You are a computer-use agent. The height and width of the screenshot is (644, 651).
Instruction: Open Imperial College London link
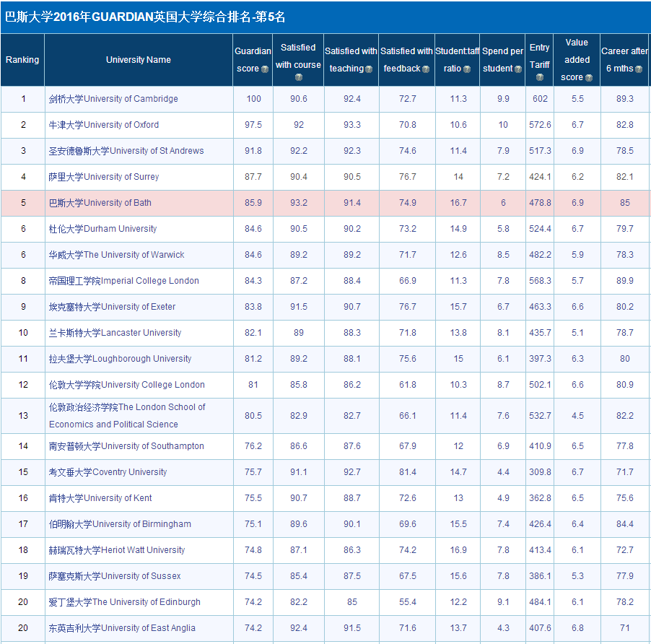tap(123, 281)
